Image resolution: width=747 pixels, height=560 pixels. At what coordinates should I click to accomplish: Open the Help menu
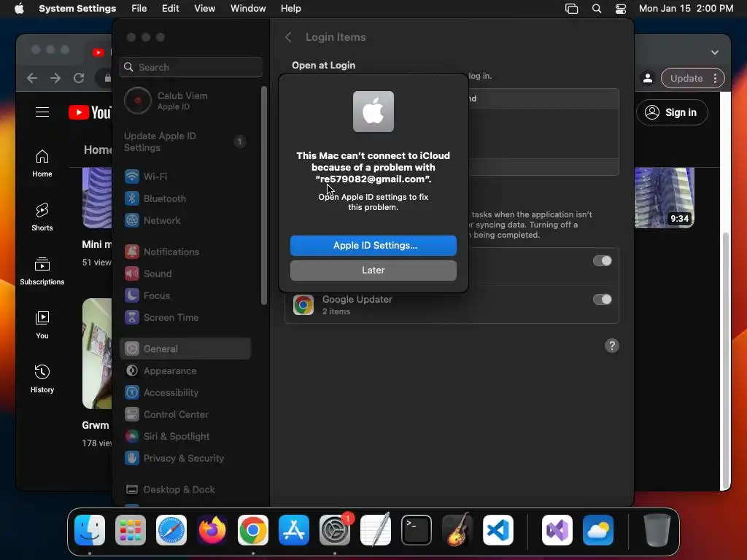pyautogui.click(x=290, y=9)
